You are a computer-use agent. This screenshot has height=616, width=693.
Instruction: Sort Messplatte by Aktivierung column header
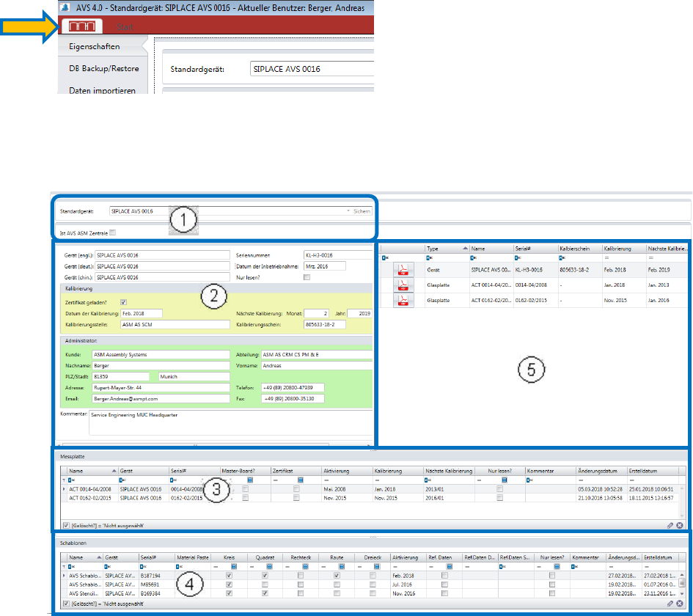coord(347,471)
